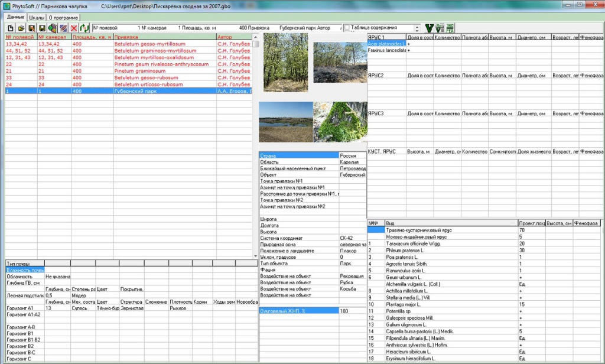The image size is (605, 364).
Task: Click the Площадь, кв. м column header
Action: point(92,37)
